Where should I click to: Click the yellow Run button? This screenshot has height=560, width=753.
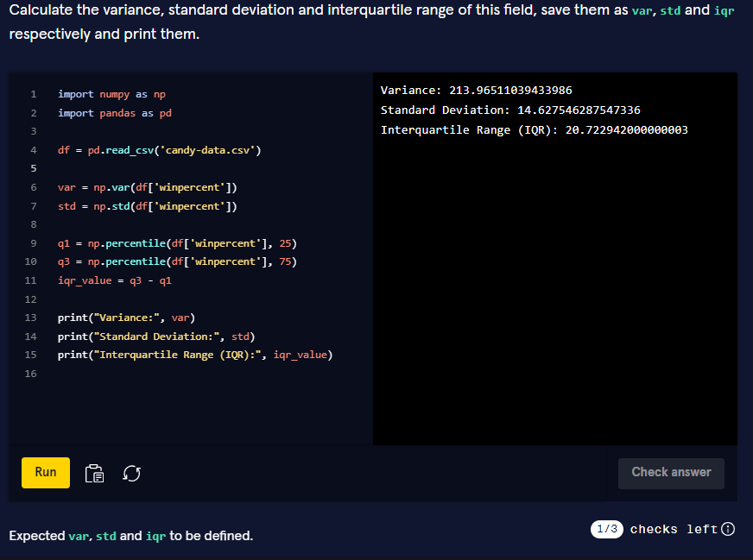tap(45, 473)
